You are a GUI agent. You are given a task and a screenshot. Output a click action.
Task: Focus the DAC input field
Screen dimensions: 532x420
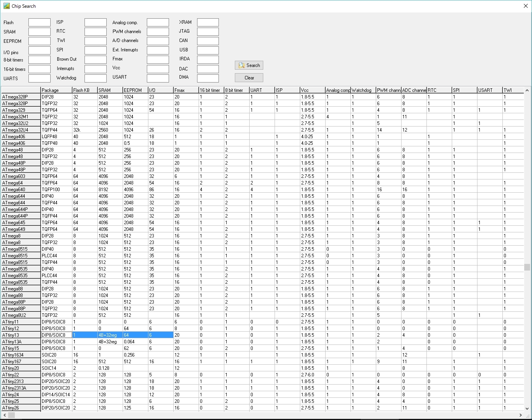[208, 69]
